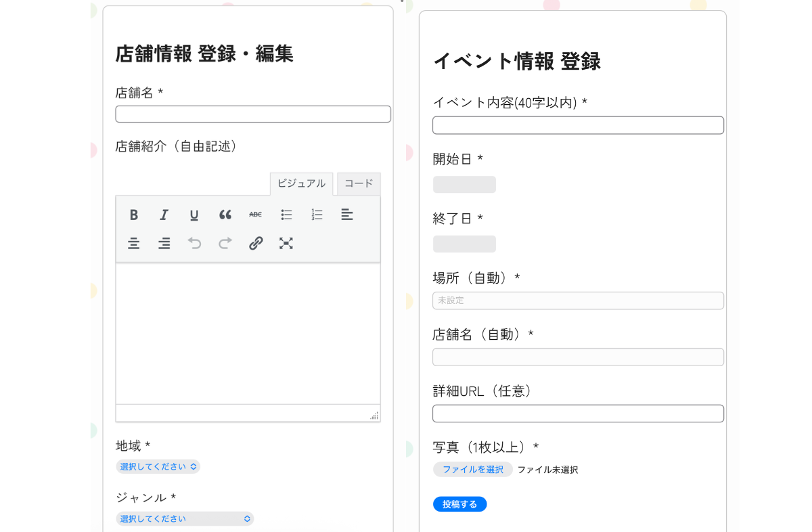Insert a hyperlink in the editor
This screenshot has height=532, width=812.
tap(255, 243)
